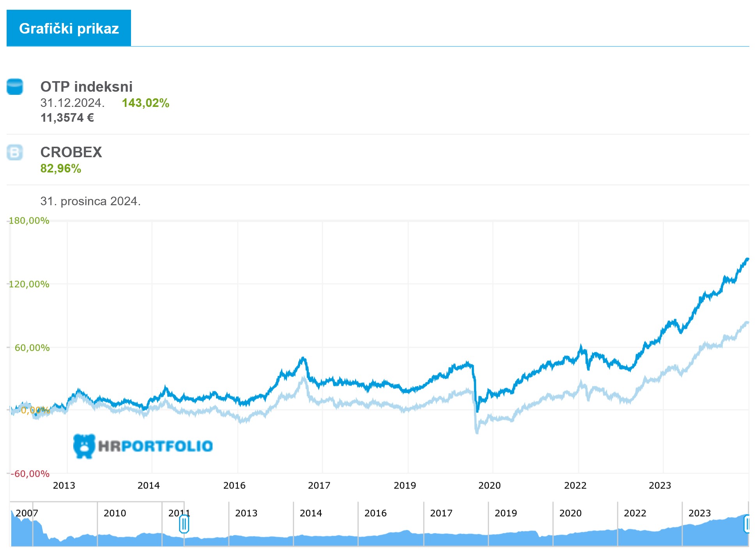Click the 11,3574 € price value
The height and width of the screenshot is (554, 756).
click(67, 118)
